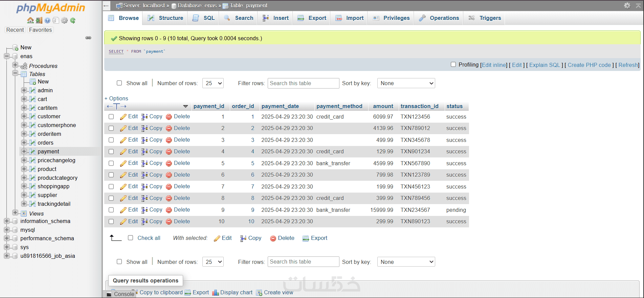Click the log out door icon
The width and height of the screenshot is (644, 298).
(39, 20)
